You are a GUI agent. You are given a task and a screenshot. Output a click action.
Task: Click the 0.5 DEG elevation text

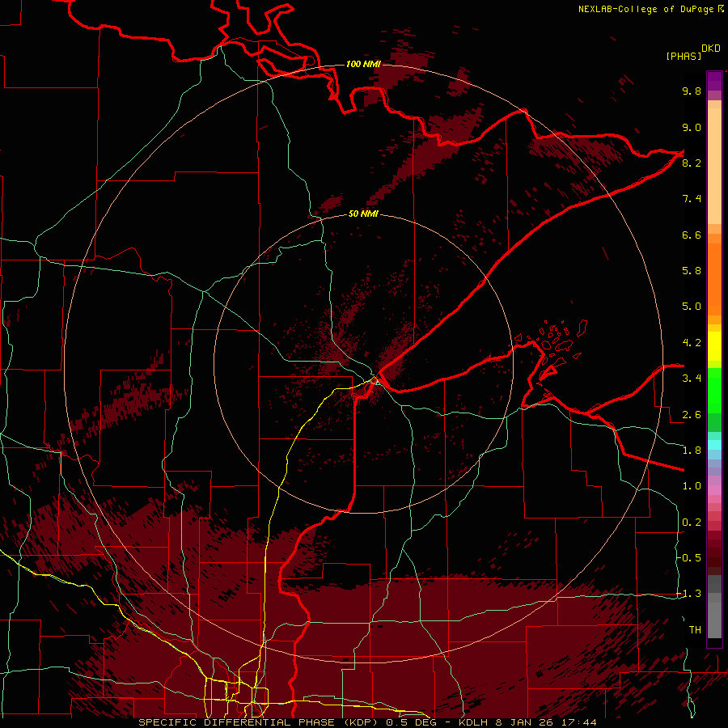pyautogui.click(x=413, y=722)
